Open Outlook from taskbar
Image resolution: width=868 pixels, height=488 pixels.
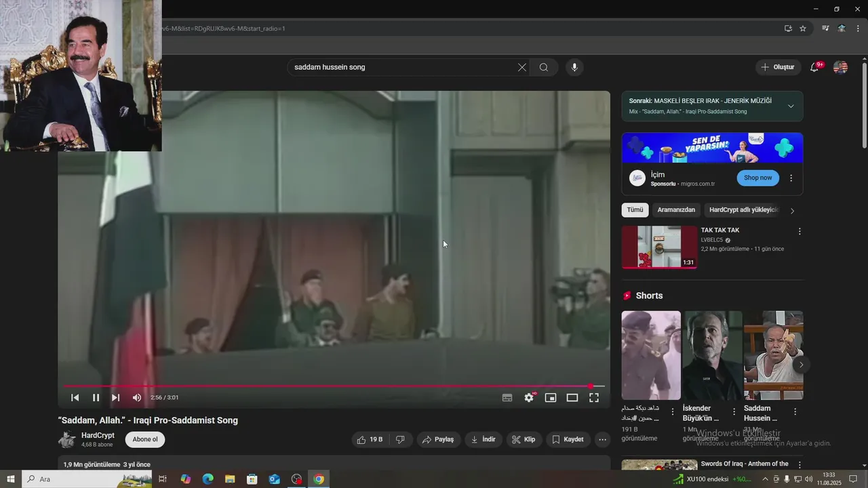point(274,479)
